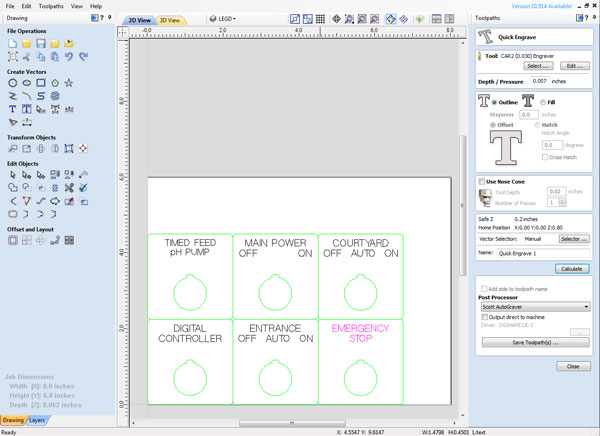The width and height of the screenshot is (600, 436).
Task: Click the Save Toolpath(s) button
Action: (x=535, y=342)
